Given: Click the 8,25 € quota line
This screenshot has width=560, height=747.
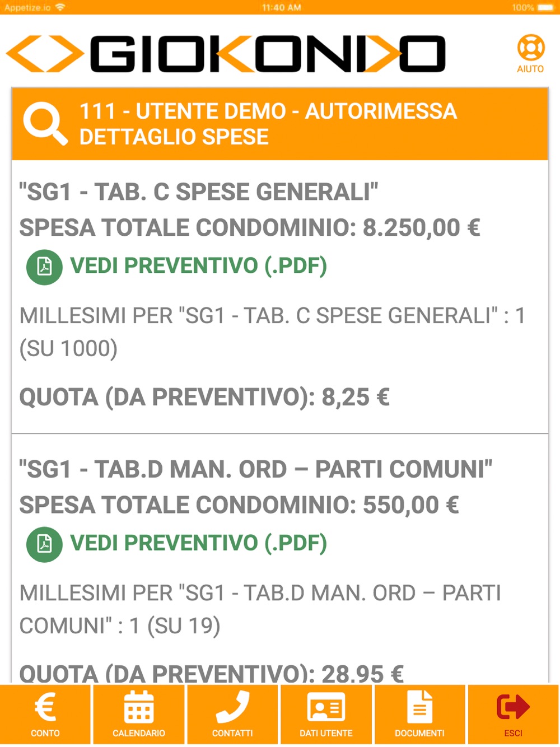Looking at the screenshot, I should point(204,398).
